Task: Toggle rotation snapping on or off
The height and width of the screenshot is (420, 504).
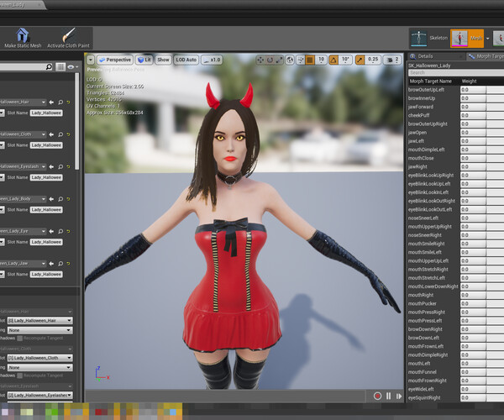Action: click(333, 60)
